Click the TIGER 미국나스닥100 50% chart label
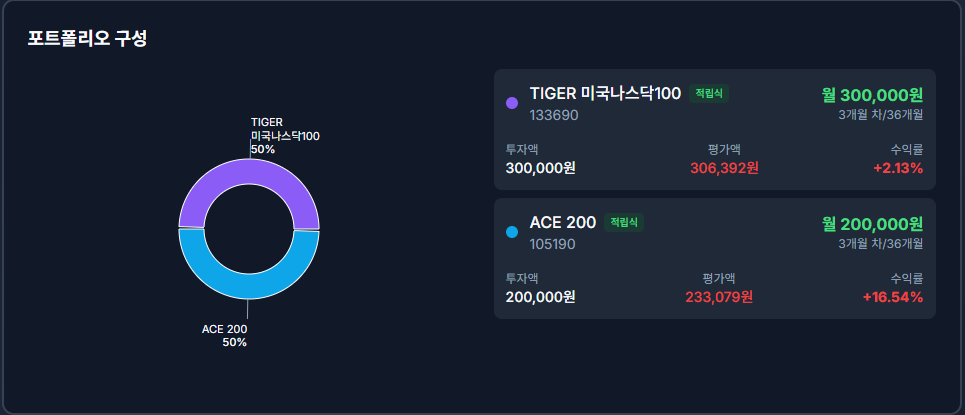 284,135
